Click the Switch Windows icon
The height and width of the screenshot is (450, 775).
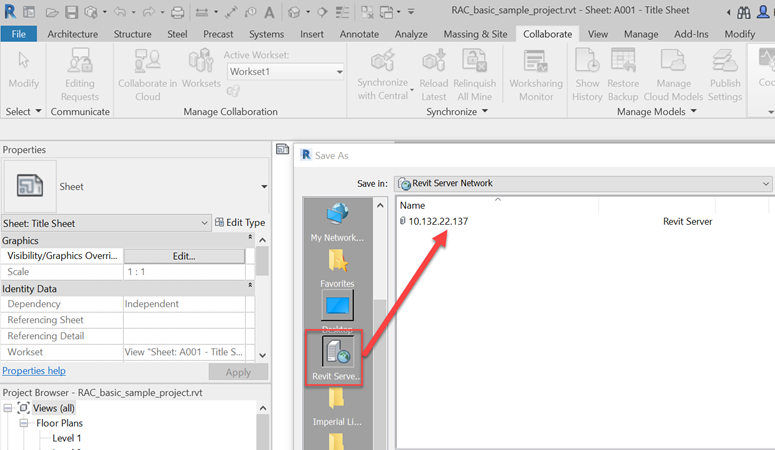tap(387, 12)
